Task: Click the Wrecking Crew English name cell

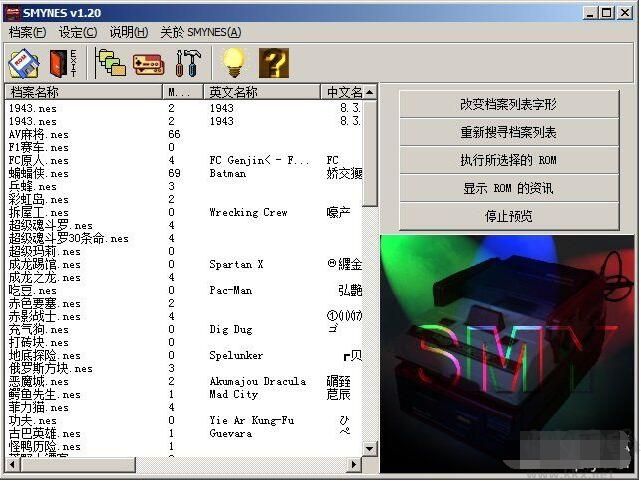Action: pyautogui.click(x=249, y=213)
